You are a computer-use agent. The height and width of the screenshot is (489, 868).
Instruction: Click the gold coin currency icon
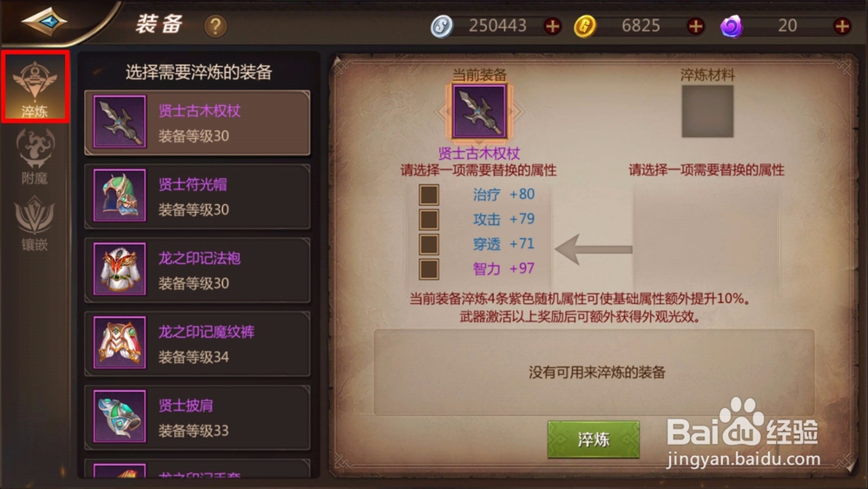point(584,26)
